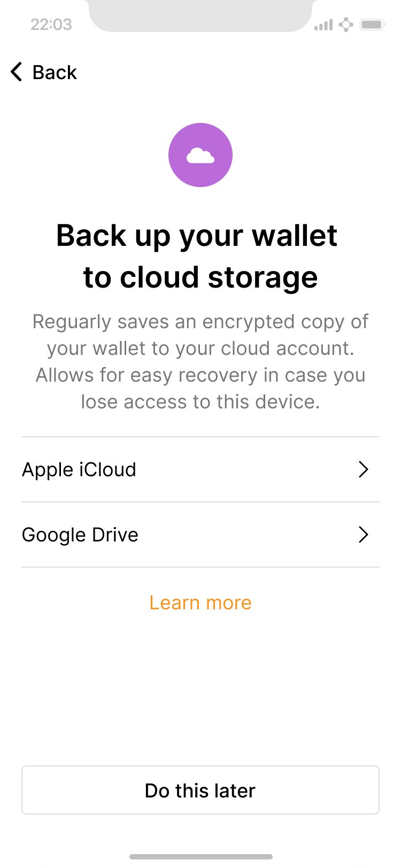Open Apple iCloud backup via its chevron
The width and height of the screenshot is (401, 868).
364,470
